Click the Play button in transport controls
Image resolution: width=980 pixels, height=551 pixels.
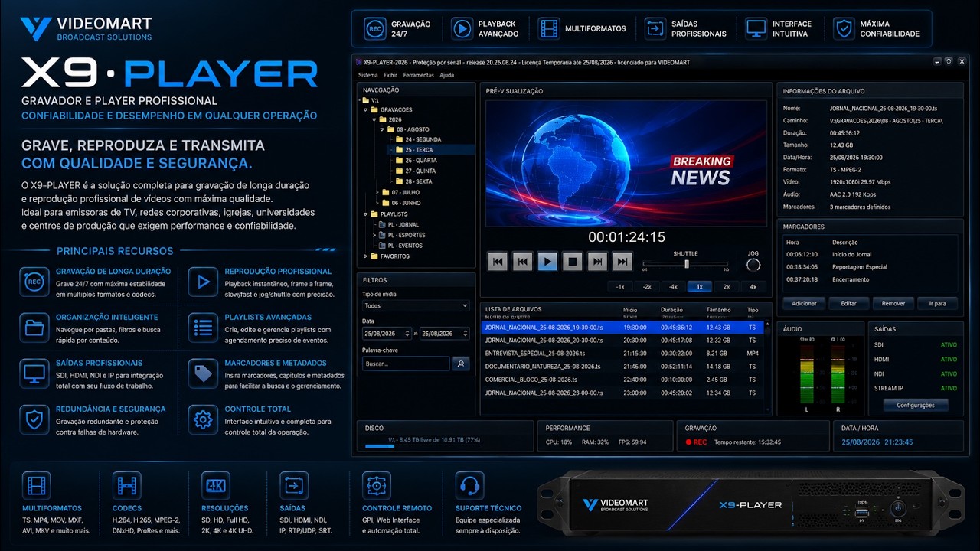547,262
